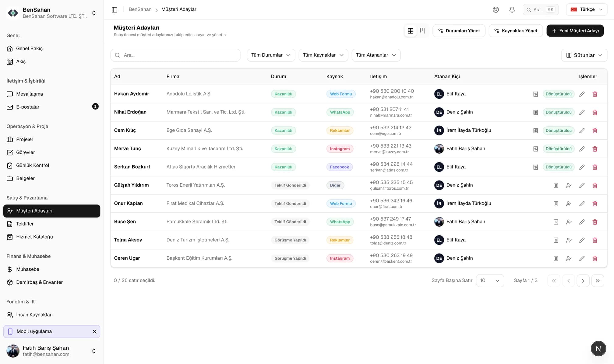Open Tüm Durumlar filter
The image size is (614, 364).
point(271,55)
